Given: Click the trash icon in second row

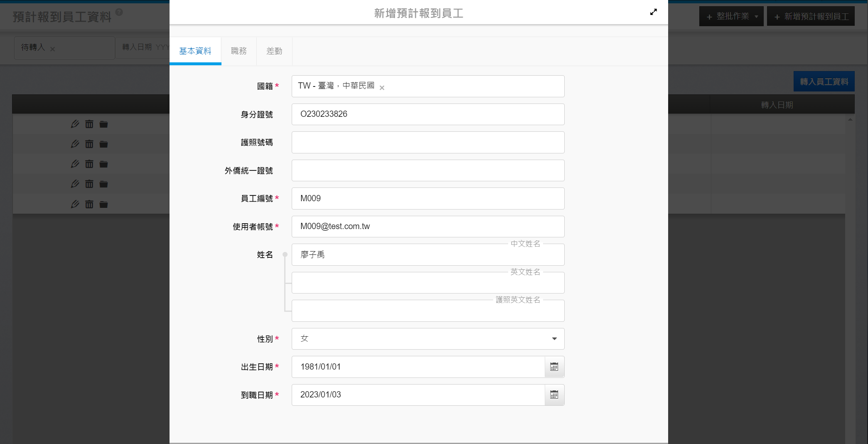Looking at the screenshot, I should pos(89,144).
